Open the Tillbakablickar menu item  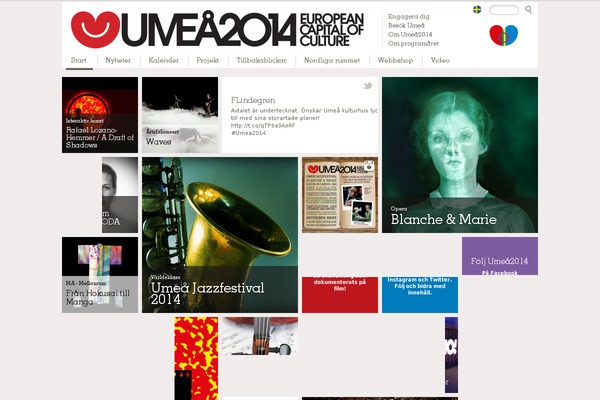pyautogui.click(x=262, y=60)
